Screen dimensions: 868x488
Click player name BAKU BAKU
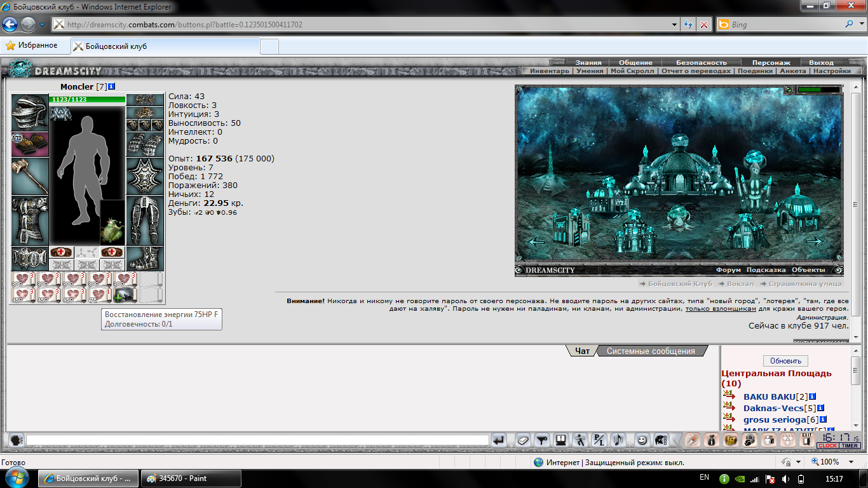(x=769, y=396)
